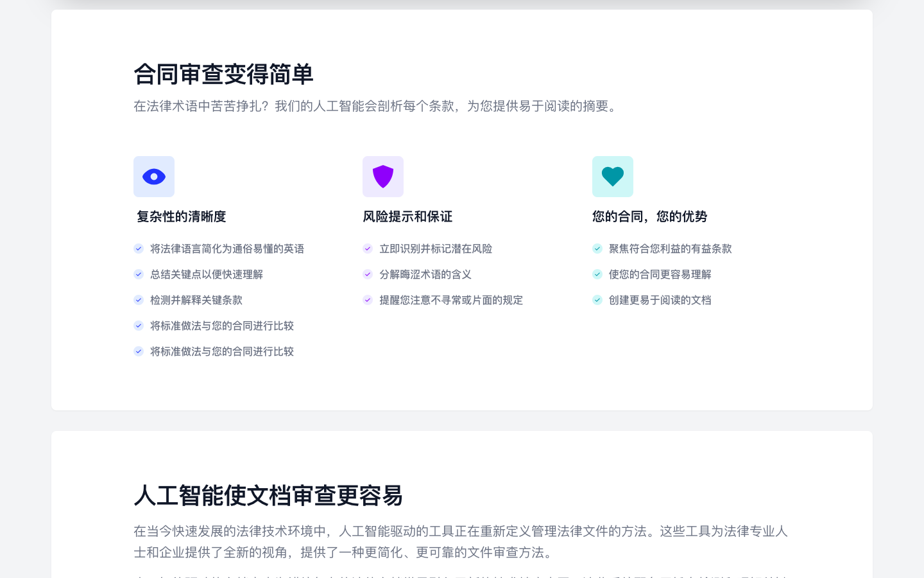Click the checkmark beside 总结关键点以便快速理解
The height and width of the screenshot is (578, 924).
coord(139,274)
